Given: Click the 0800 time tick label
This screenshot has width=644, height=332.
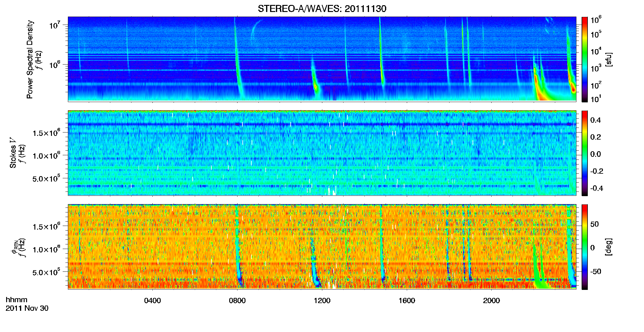Looking at the screenshot, I should point(237,301).
